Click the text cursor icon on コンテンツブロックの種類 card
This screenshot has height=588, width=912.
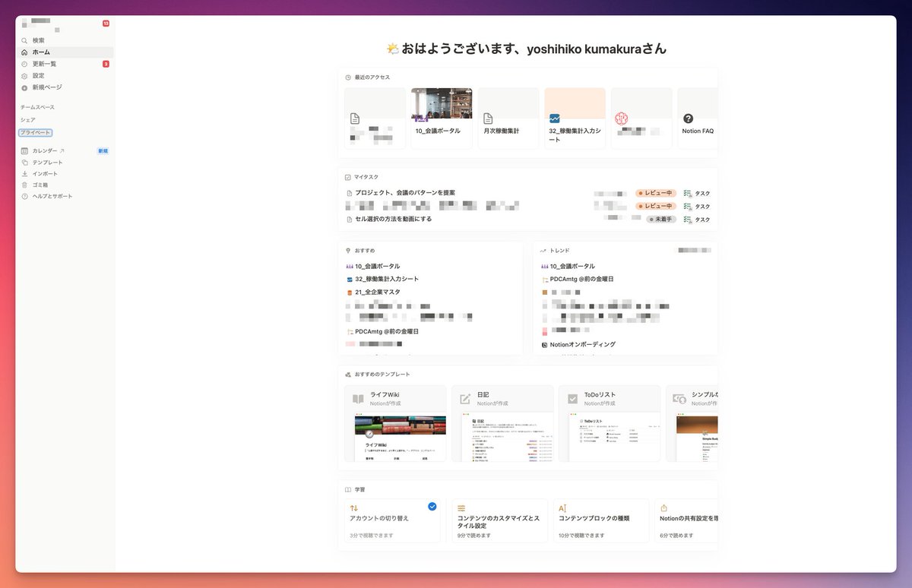click(562, 507)
